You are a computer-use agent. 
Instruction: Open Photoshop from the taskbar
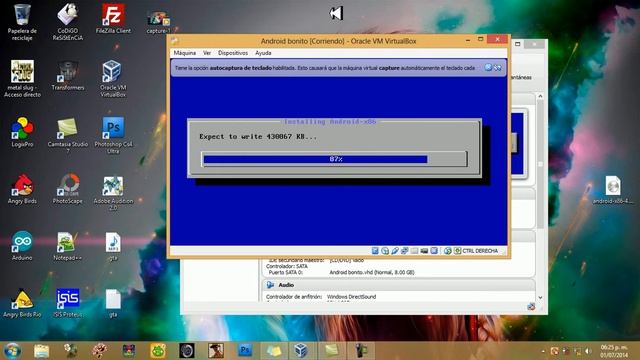245,351
